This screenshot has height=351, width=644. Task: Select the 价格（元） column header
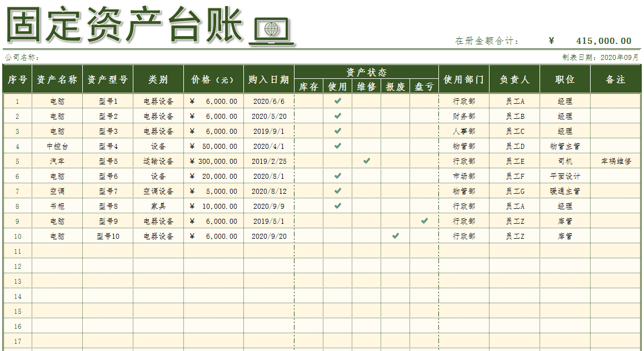(x=213, y=79)
